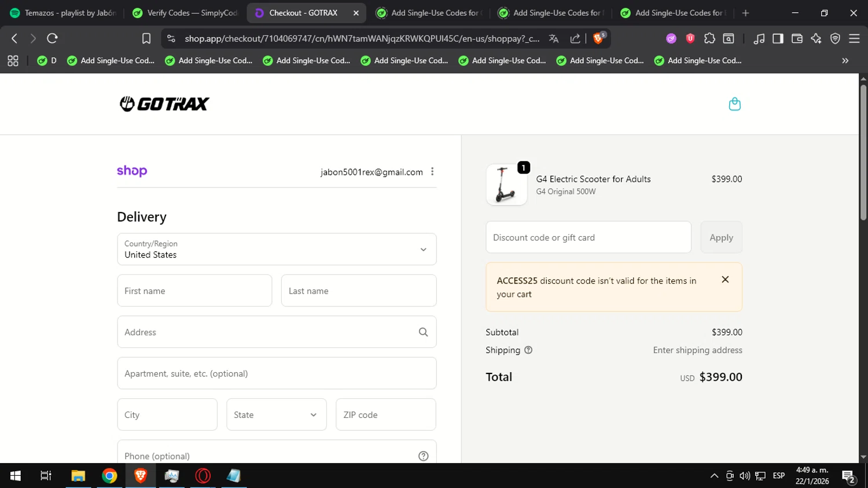Image resolution: width=868 pixels, height=488 pixels.
Task: Open the browser extensions puzzle icon
Action: tap(709, 38)
